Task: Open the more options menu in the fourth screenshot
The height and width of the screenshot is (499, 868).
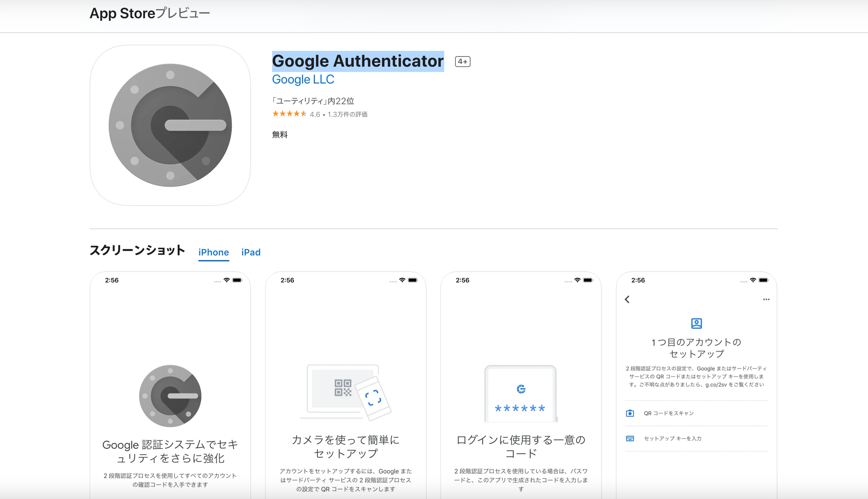Action: tap(766, 299)
